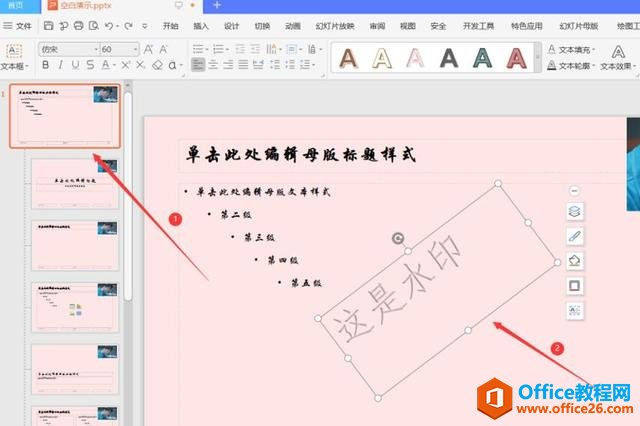This screenshot has height=426, width=640.
Task: Switch to the 设计 tab
Action: 231,26
